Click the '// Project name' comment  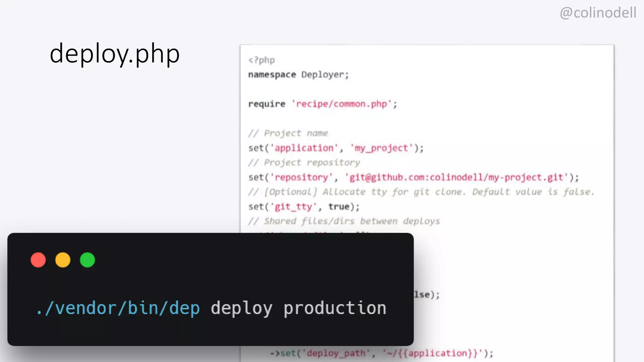click(288, 133)
